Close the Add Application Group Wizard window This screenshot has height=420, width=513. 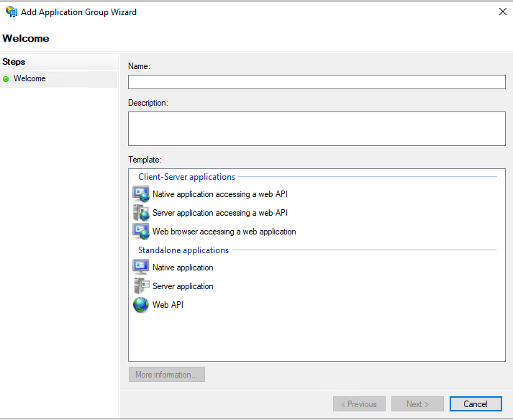pos(503,12)
